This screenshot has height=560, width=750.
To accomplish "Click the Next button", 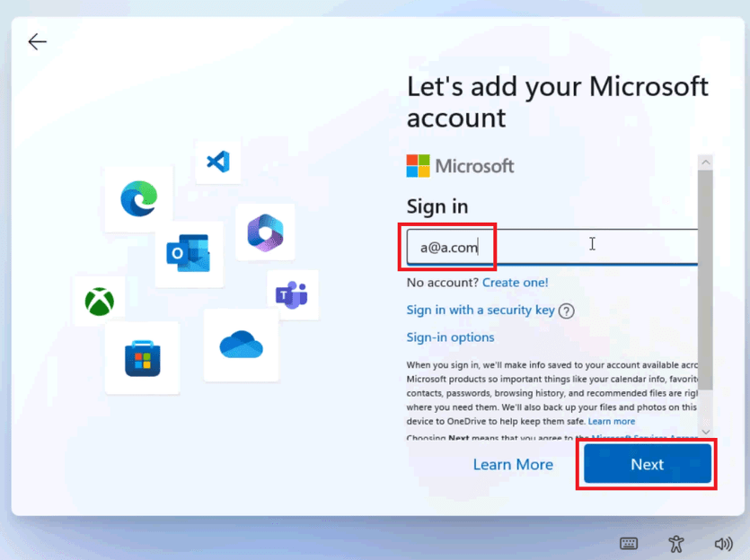I will [x=648, y=464].
